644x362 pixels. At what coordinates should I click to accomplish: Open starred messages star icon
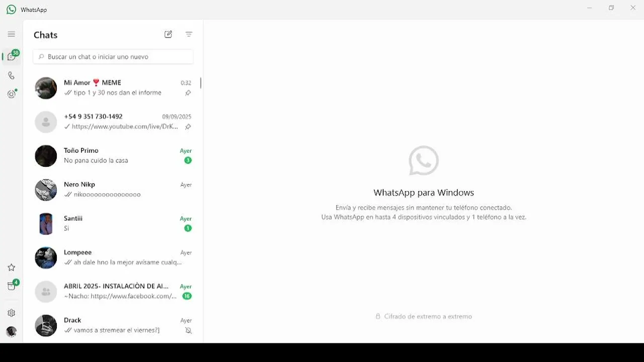click(x=11, y=267)
